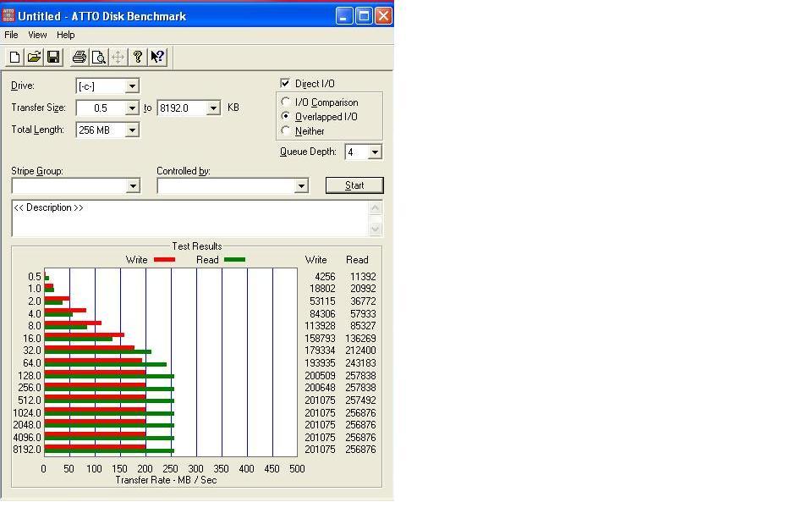Expand the Stripe Group dropdown
Screen dimensions: 812x508
pyautogui.click(x=133, y=185)
